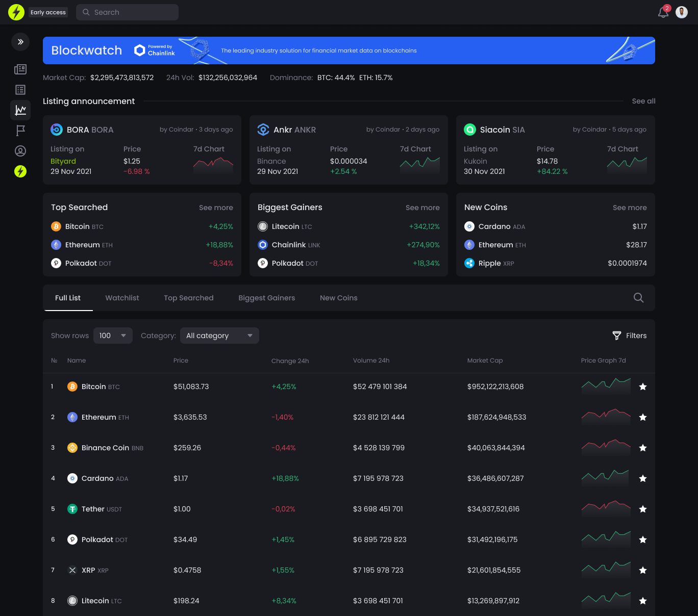
Task: Toggle watchlist star for Cardano row
Action: (643, 478)
